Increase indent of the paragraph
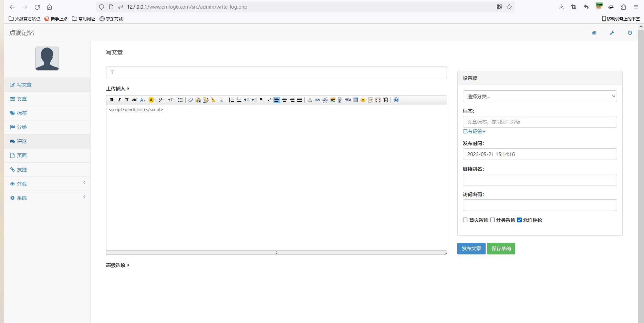 pos(247,100)
